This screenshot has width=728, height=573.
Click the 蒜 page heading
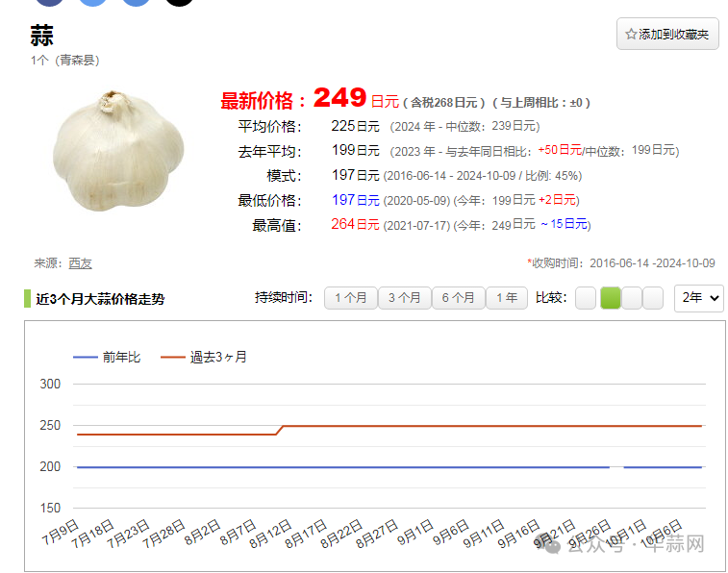point(41,36)
